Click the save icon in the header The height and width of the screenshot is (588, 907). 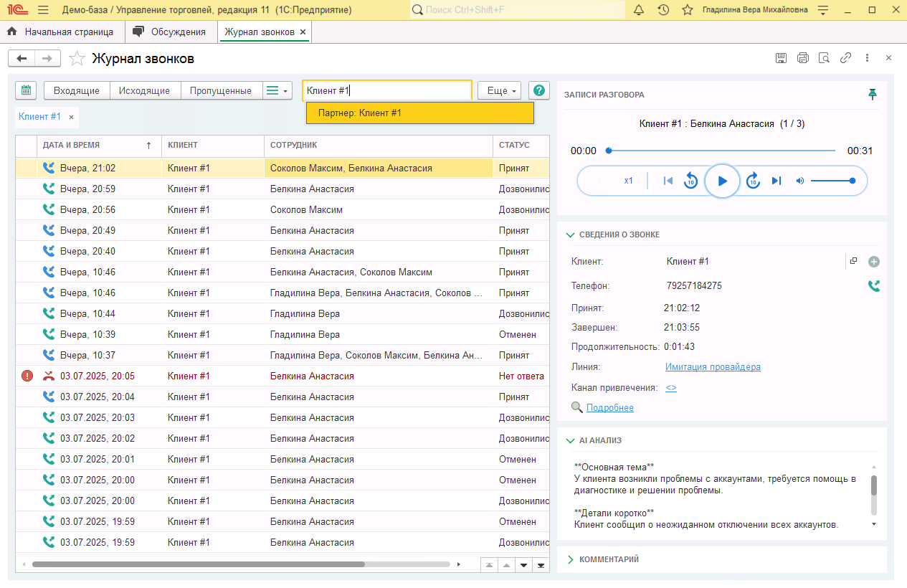[781, 58]
